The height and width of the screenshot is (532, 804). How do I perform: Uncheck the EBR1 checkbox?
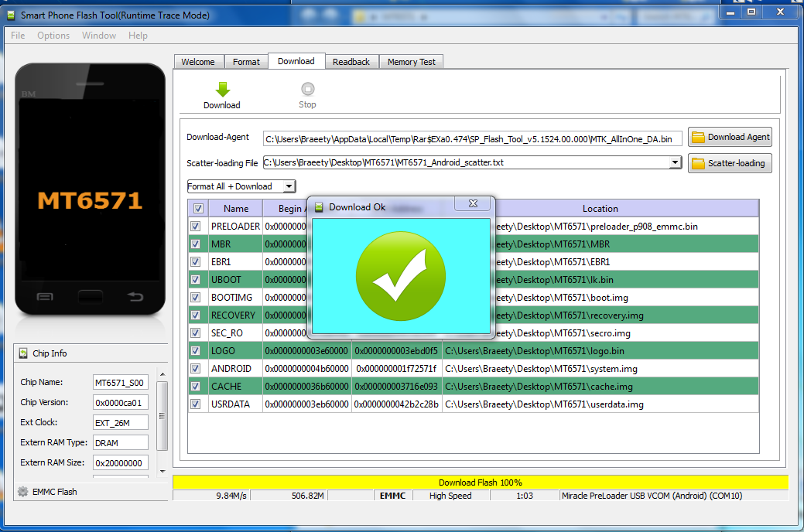tap(195, 262)
